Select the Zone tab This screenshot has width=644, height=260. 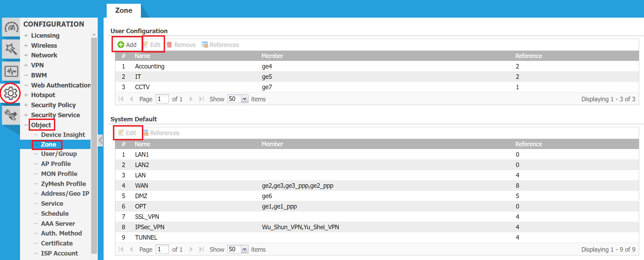[124, 10]
